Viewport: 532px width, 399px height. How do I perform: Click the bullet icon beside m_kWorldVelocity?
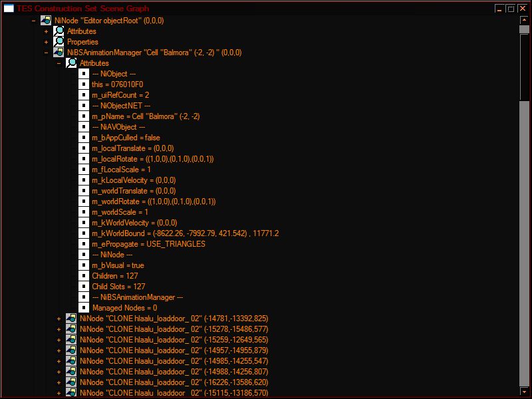point(84,223)
